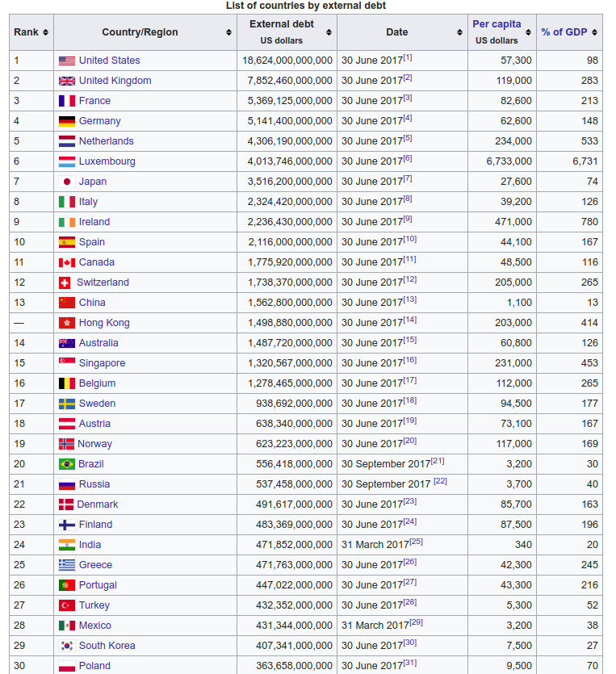Click the Greece flag icon
Viewport: 616px width, 674px height.
point(67,565)
